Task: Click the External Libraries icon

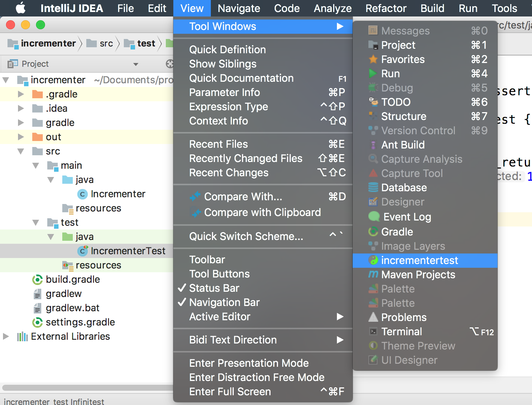Action: tap(22, 336)
